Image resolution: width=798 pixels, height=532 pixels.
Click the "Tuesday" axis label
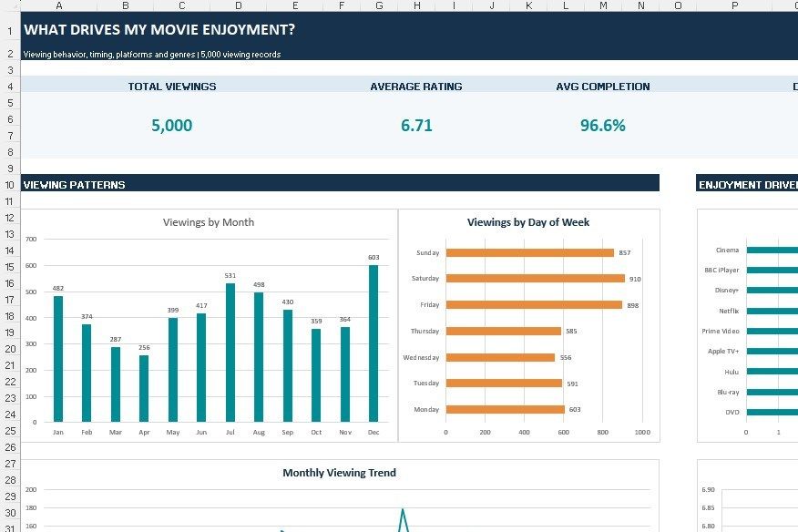[426, 383]
